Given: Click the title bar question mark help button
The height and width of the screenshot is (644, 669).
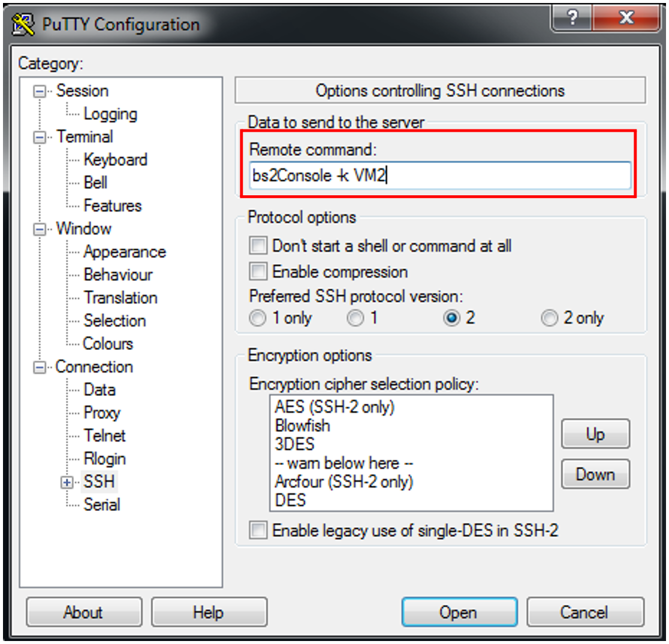Looking at the screenshot, I should click(x=572, y=18).
